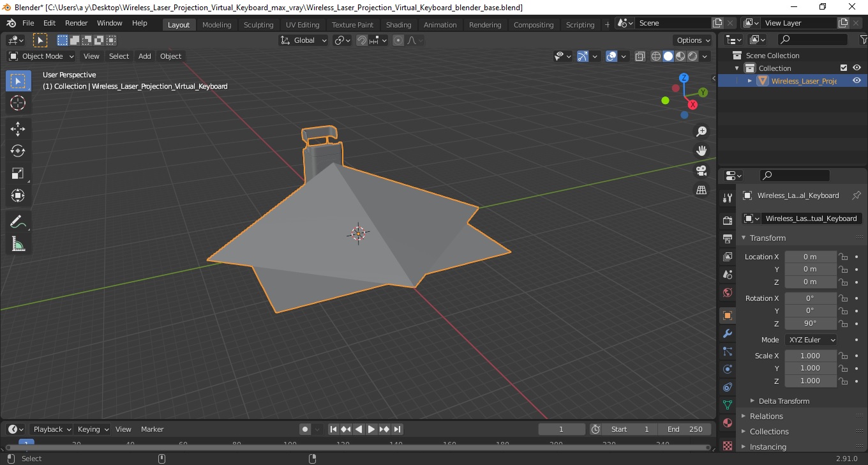Open the World properties tab

(x=727, y=293)
